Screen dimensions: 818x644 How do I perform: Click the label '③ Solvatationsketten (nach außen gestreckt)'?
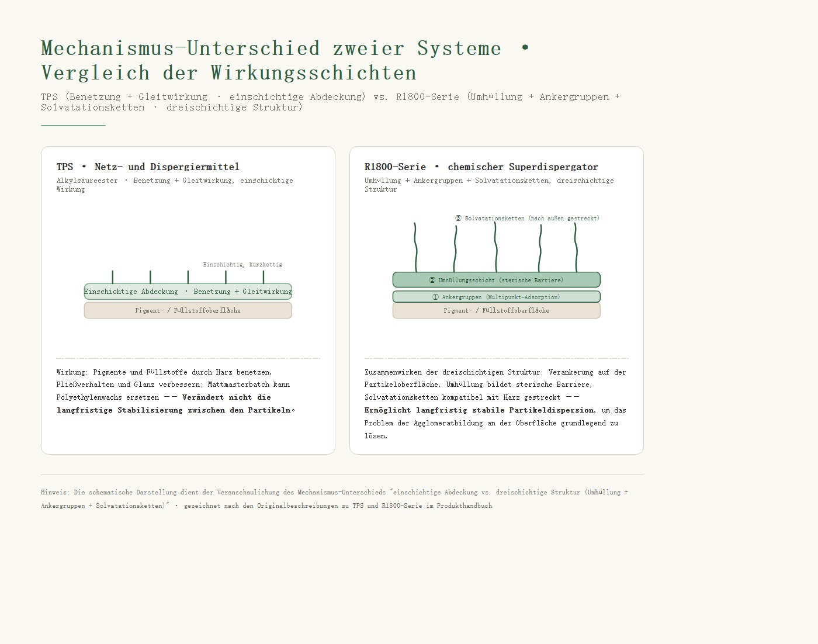(527, 218)
